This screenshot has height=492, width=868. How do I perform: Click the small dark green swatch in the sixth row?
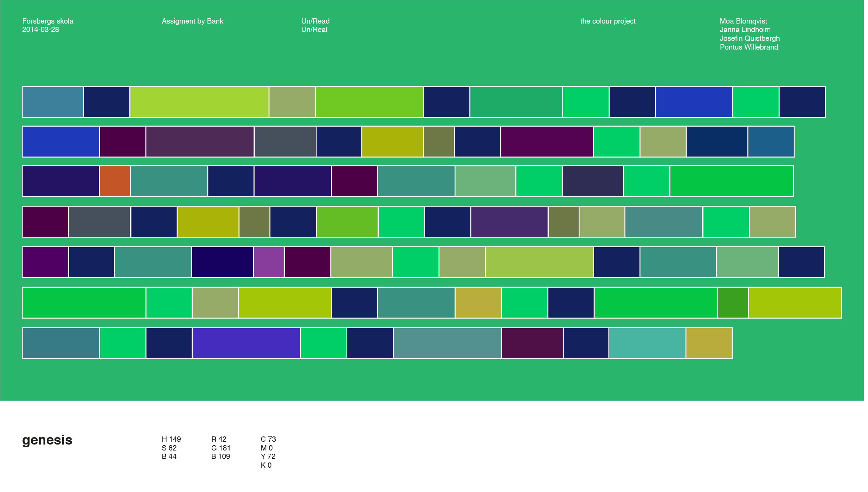click(x=733, y=302)
